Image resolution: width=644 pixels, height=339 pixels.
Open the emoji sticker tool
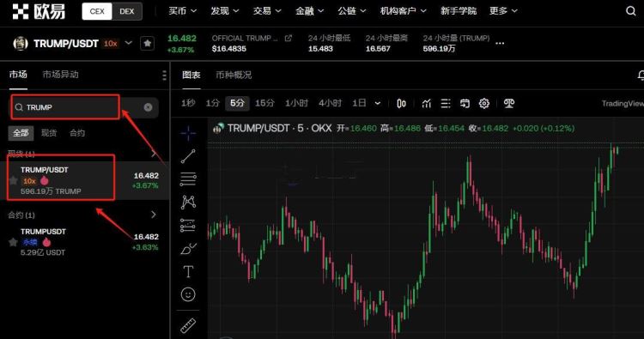(x=188, y=294)
